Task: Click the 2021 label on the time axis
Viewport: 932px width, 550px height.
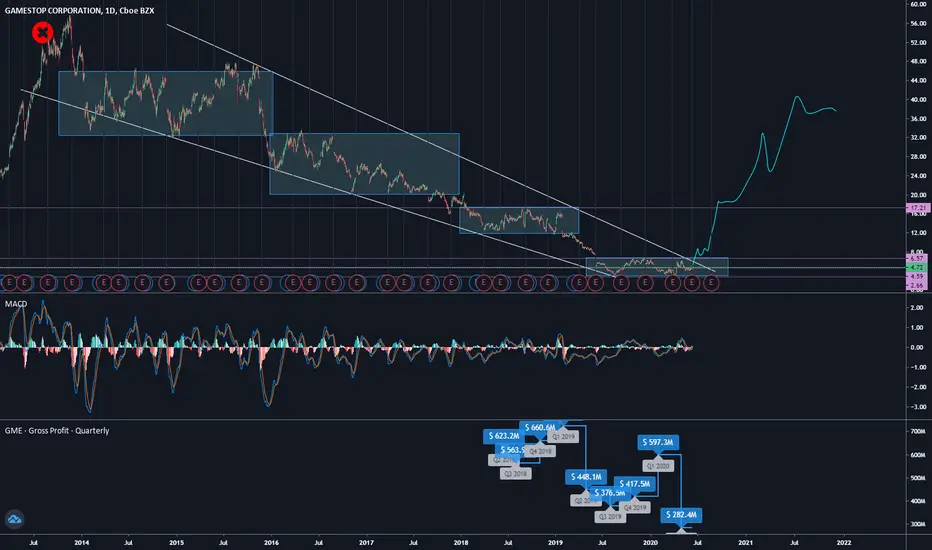Action: point(745,542)
